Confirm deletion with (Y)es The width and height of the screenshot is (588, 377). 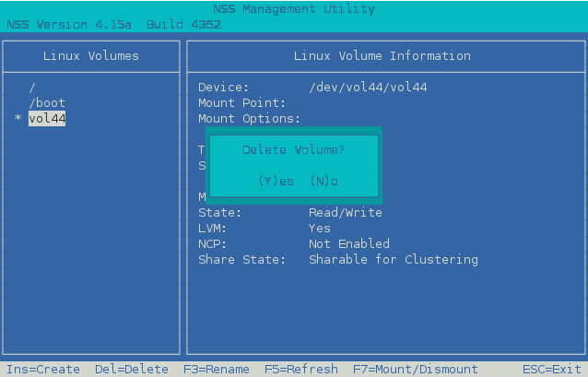point(276,181)
